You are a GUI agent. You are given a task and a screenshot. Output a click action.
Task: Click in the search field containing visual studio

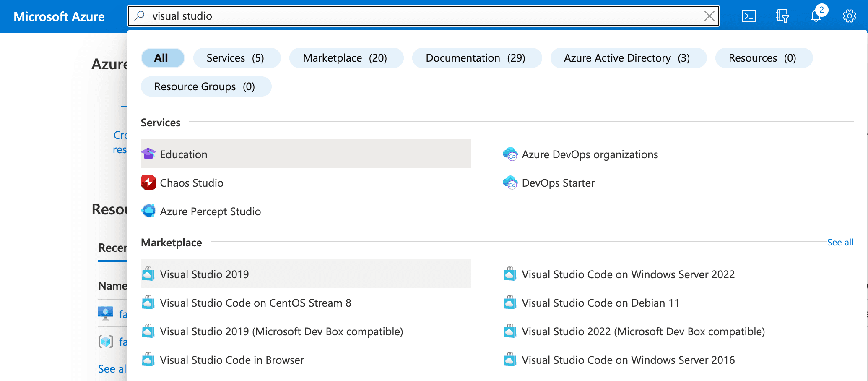tap(424, 16)
